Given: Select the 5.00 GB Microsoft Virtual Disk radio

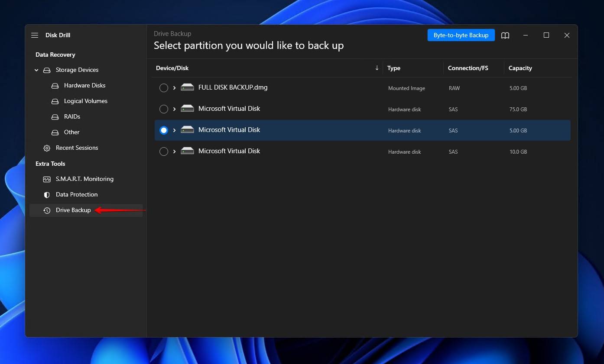Looking at the screenshot, I should pos(164,130).
